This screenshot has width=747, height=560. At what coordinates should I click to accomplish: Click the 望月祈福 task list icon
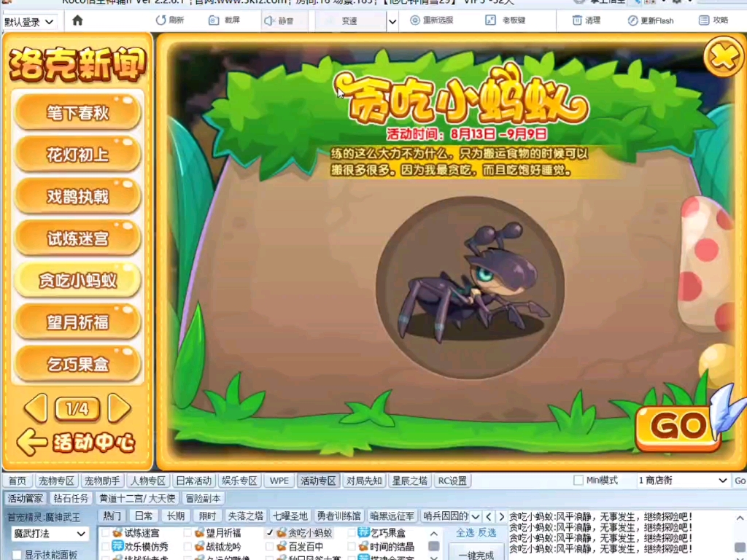199,532
